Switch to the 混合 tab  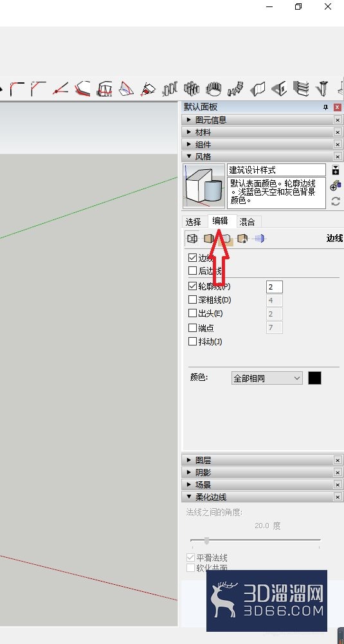[247, 222]
